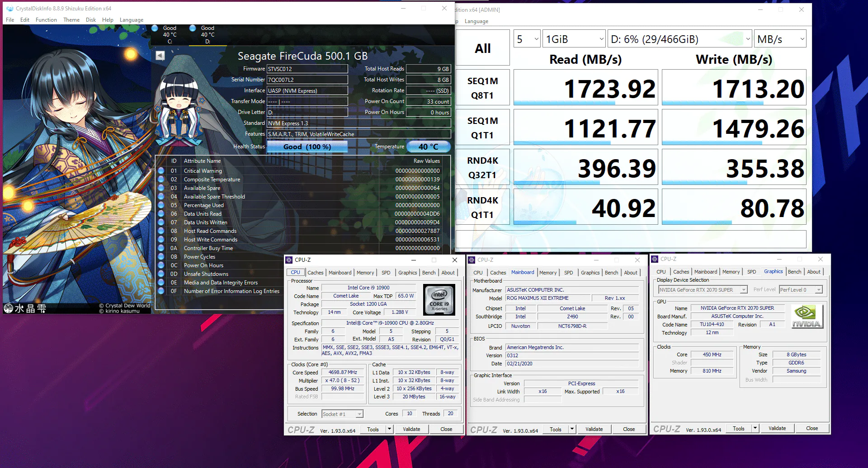Open the Theme menu in CrystalDiskInfo
Image resolution: width=868 pixels, height=468 pixels.
[71, 20]
